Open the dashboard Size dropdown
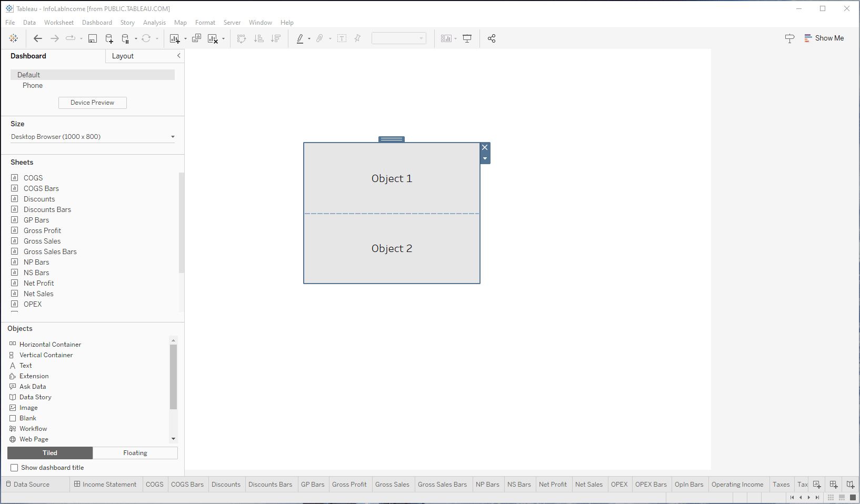 (x=93, y=137)
